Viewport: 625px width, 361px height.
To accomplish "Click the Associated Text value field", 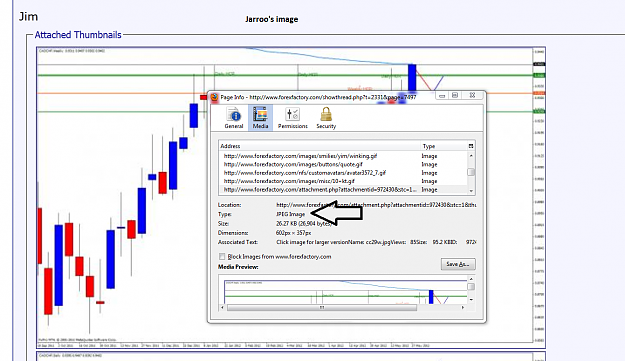I will coord(376,242).
